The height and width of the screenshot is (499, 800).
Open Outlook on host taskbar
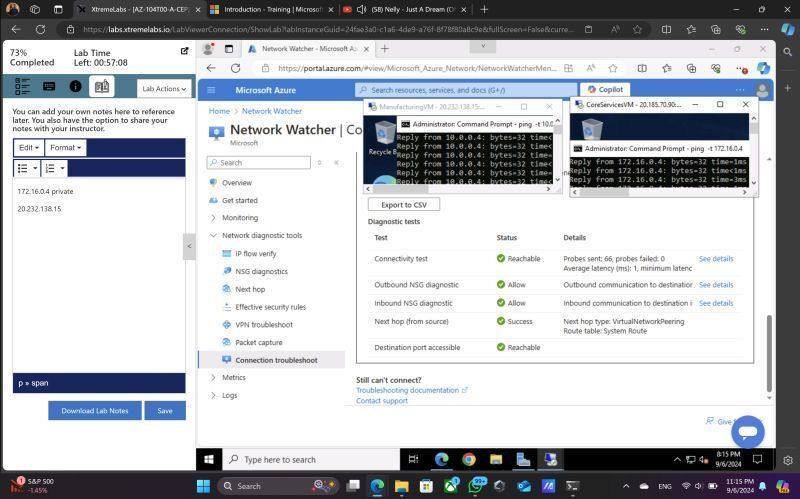pyautogui.click(x=524, y=486)
